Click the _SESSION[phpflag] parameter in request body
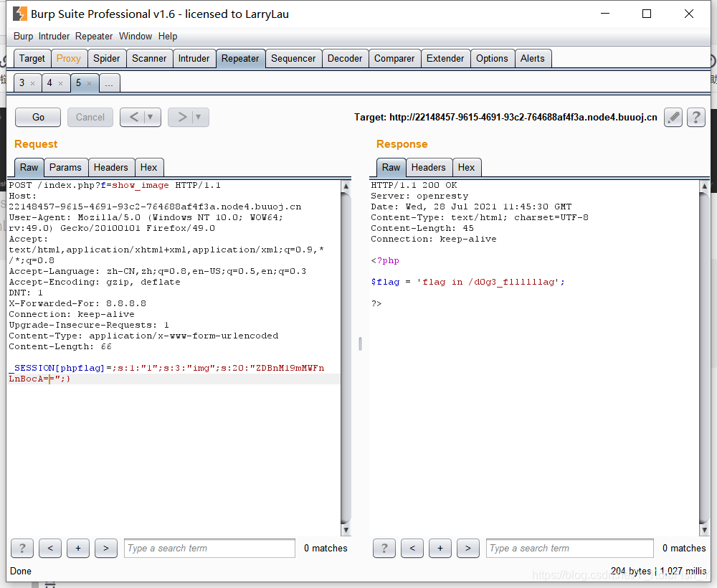 57,368
